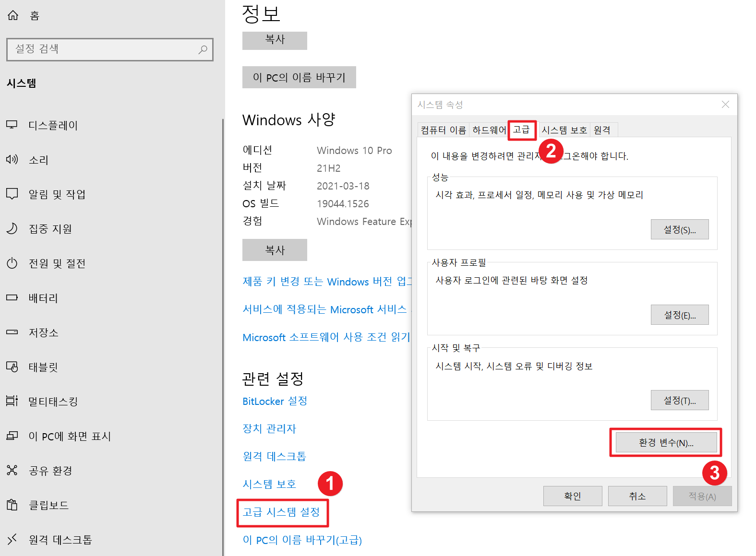
Task: Click 확인 in System Properties
Action: (x=573, y=496)
